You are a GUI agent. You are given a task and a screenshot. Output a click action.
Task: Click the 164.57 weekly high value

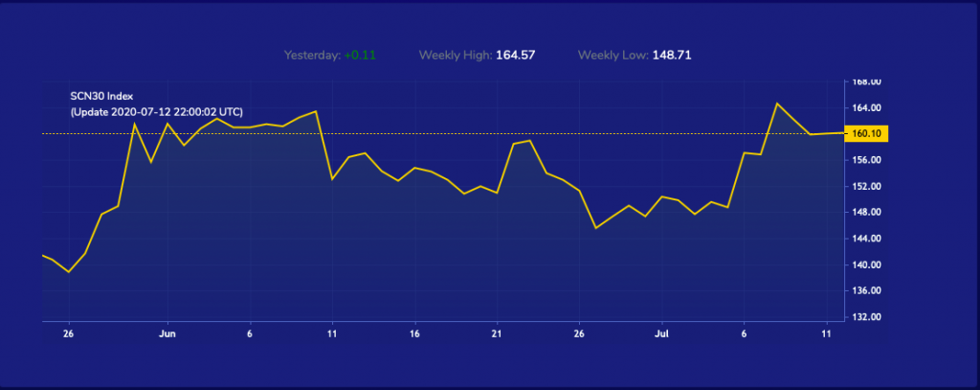pos(516,55)
